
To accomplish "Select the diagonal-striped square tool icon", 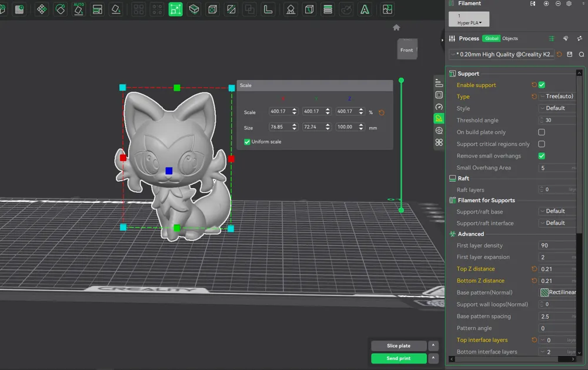I will (231, 9).
